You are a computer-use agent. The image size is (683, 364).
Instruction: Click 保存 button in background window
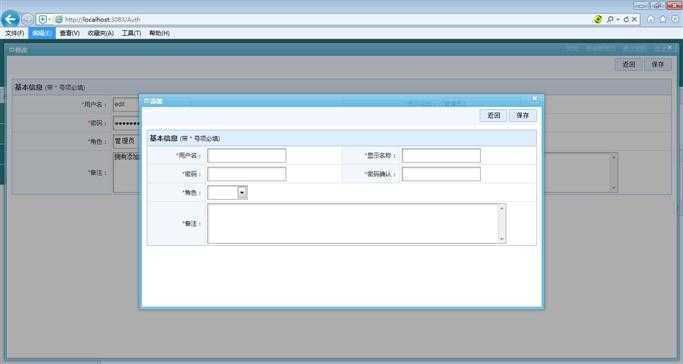point(658,64)
